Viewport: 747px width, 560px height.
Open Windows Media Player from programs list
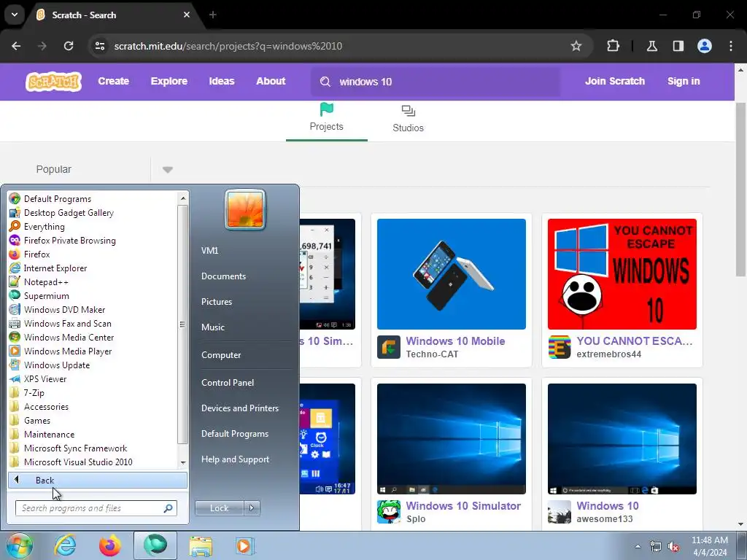[x=68, y=351]
